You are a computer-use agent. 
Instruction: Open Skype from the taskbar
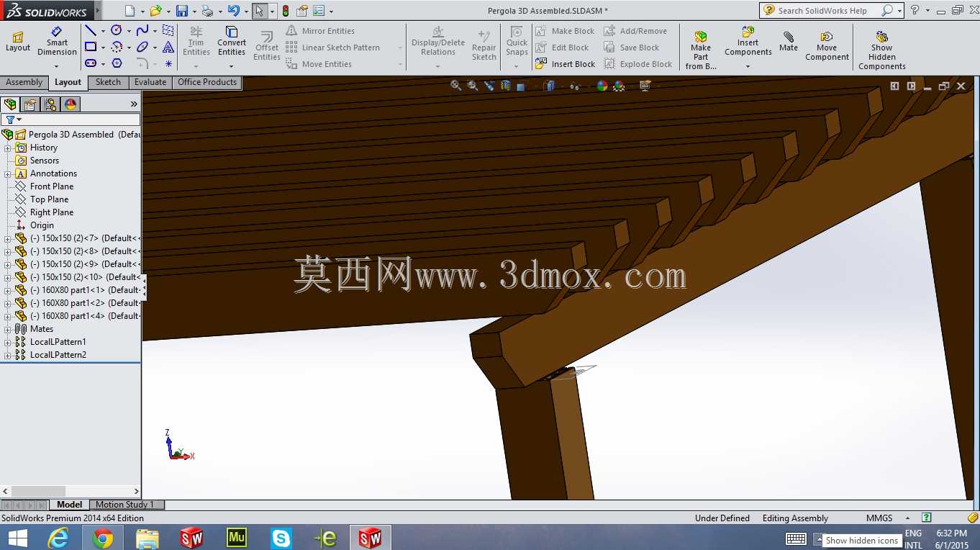pyautogui.click(x=281, y=538)
